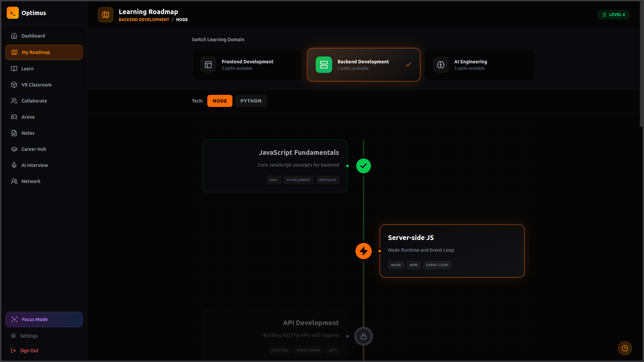Click the Frontend Development layout icon
The width and height of the screenshot is (644, 362).
click(x=208, y=65)
